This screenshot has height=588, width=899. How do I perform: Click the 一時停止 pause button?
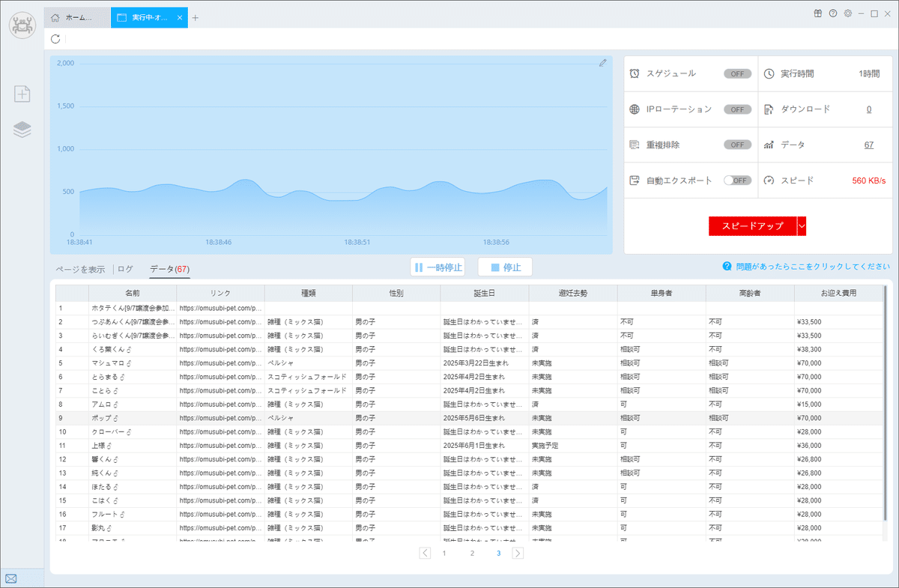click(x=438, y=267)
